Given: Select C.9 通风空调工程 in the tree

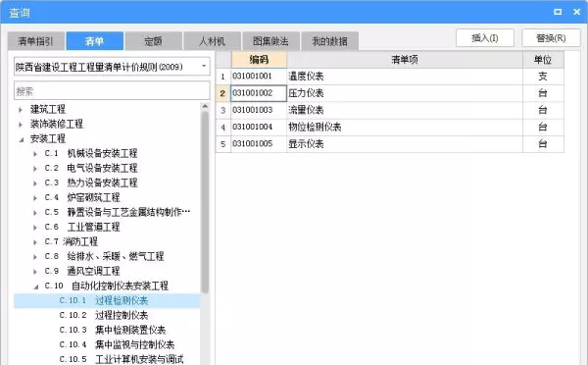Looking at the screenshot, I should [82, 271].
